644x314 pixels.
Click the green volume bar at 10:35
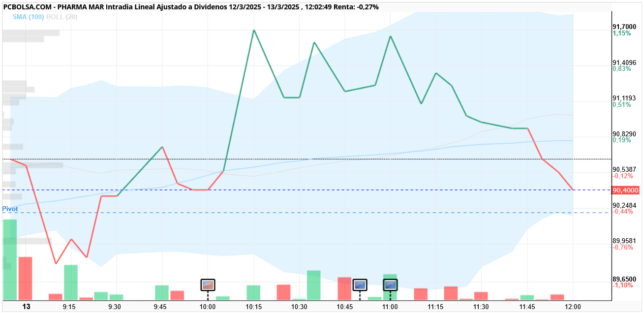point(314,285)
